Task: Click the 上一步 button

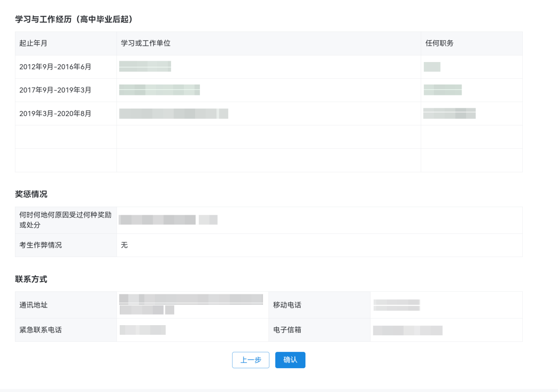Action: [x=251, y=360]
